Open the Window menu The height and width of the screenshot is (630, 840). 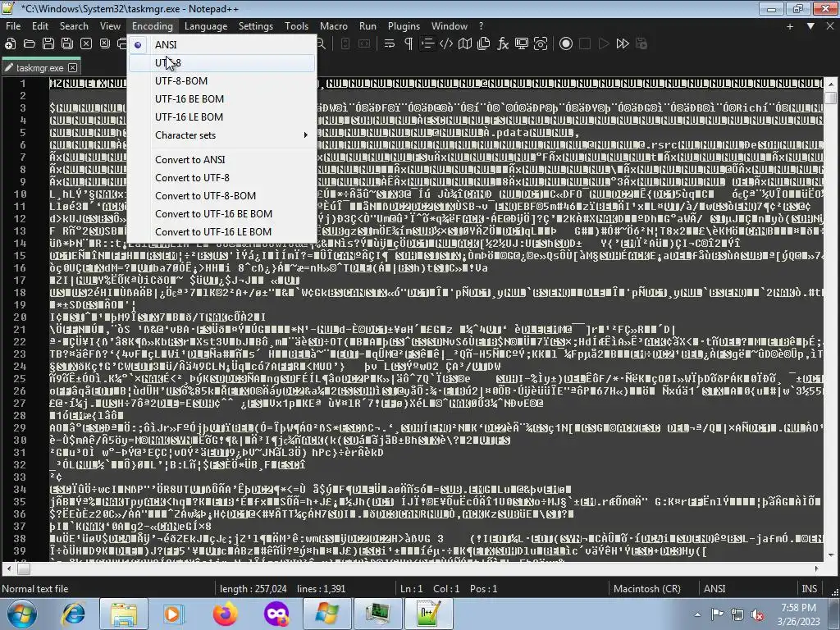[x=450, y=26]
